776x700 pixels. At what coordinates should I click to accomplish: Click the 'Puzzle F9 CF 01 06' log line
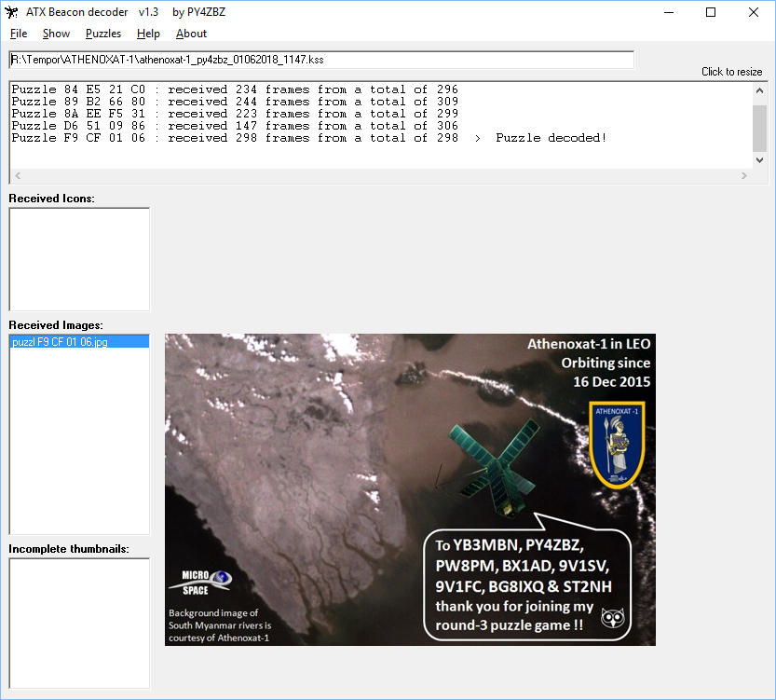309,138
